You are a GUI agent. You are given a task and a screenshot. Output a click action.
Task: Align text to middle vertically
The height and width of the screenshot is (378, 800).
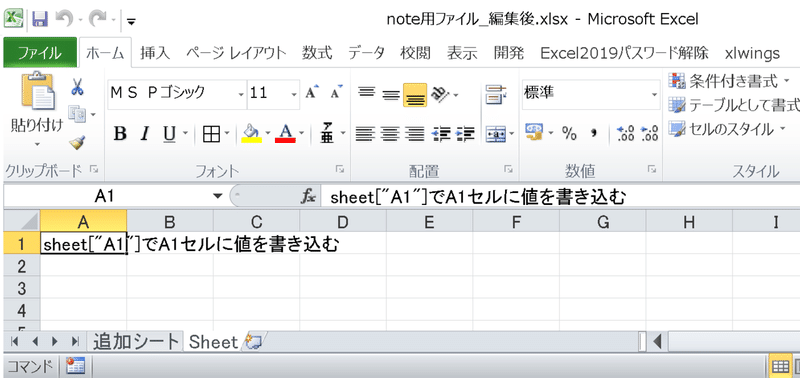(391, 94)
